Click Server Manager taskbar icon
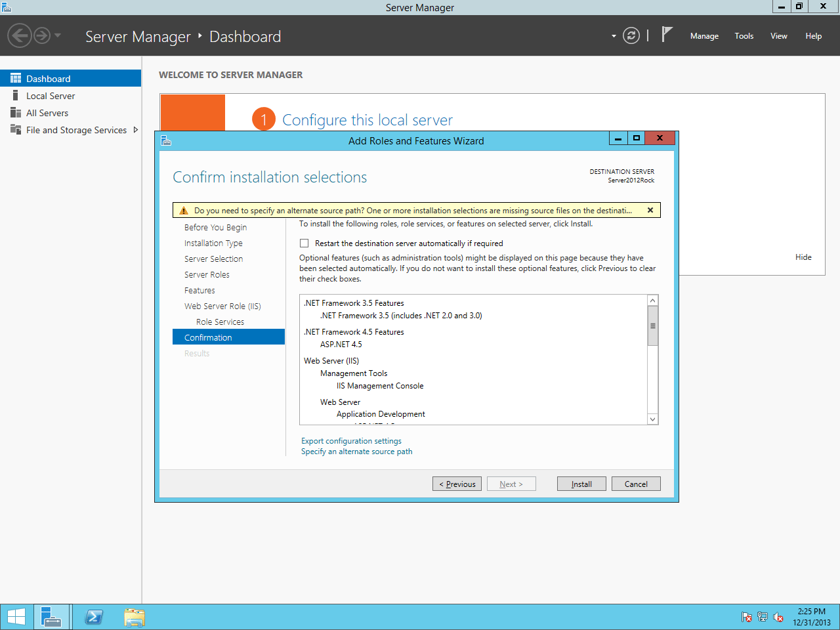Image resolution: width=840 pixels, height=630 pixels. tap(51, 617)
